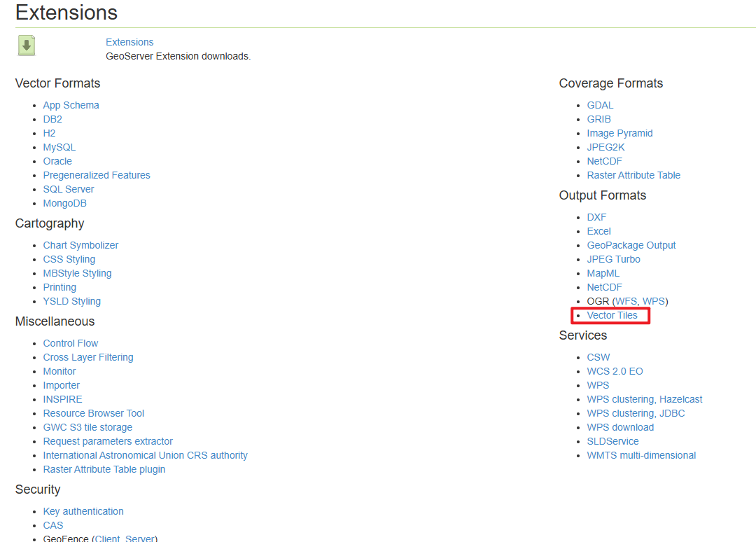Click the Pregeneralized Features link
The height and width of the screenshot is (542, 756).
tap(97, 175)
